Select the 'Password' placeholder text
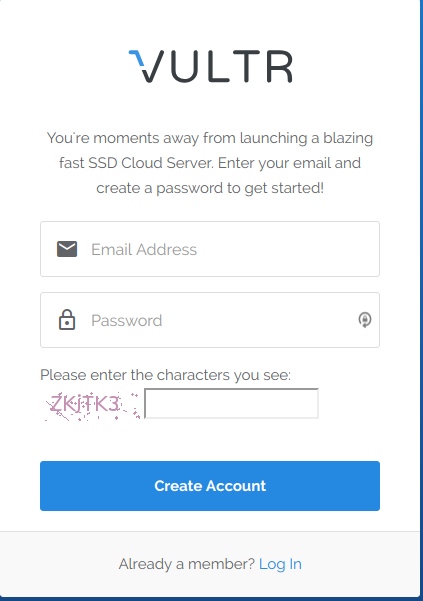 [127, 320]
